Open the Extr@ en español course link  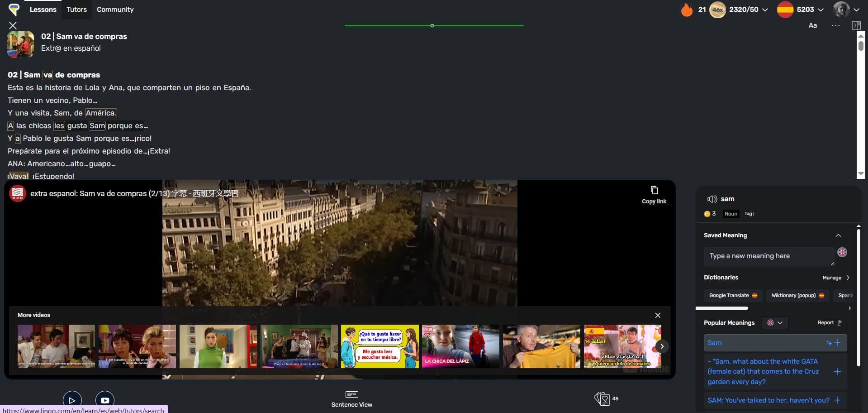tap(71, 48)
